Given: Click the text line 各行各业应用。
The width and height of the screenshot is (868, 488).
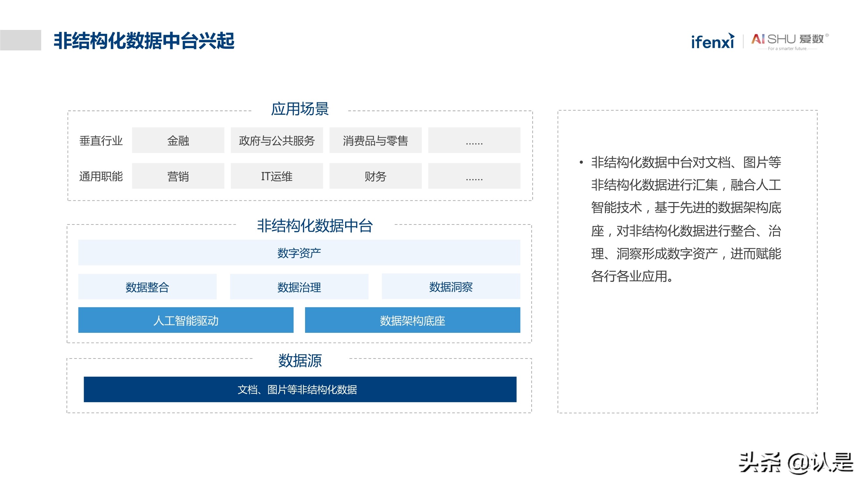Looking at the screenshot, I should [632, 276].
